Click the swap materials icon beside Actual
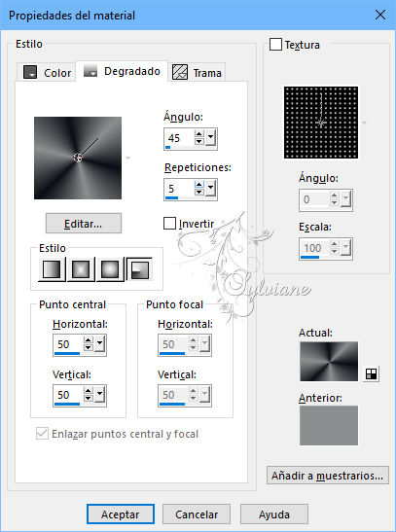Image resolution: width=396 pixels, height=532 pixels. pos(371,373)
